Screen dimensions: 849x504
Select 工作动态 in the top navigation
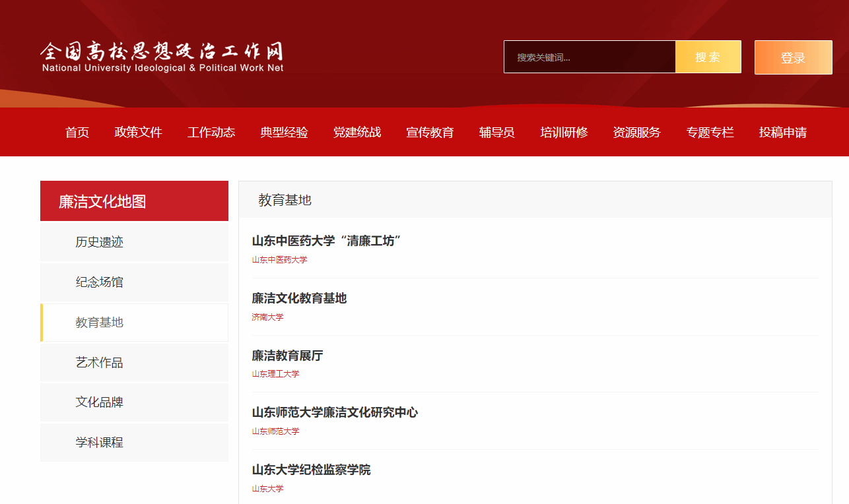pos(211,132)
